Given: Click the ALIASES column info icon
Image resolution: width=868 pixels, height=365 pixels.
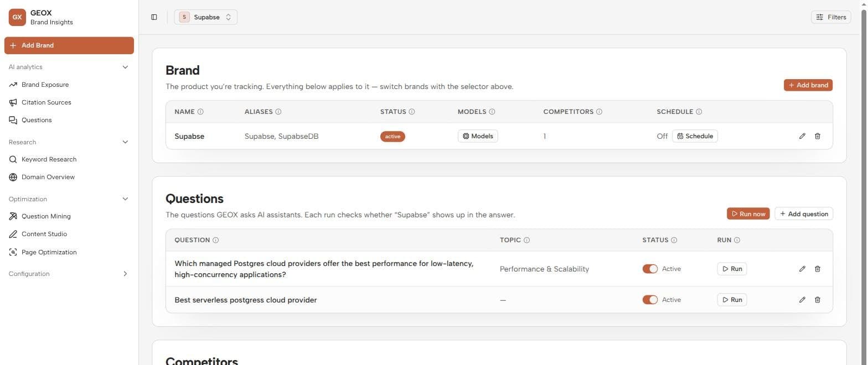Looking at the screenshot, I should point(278,112).
